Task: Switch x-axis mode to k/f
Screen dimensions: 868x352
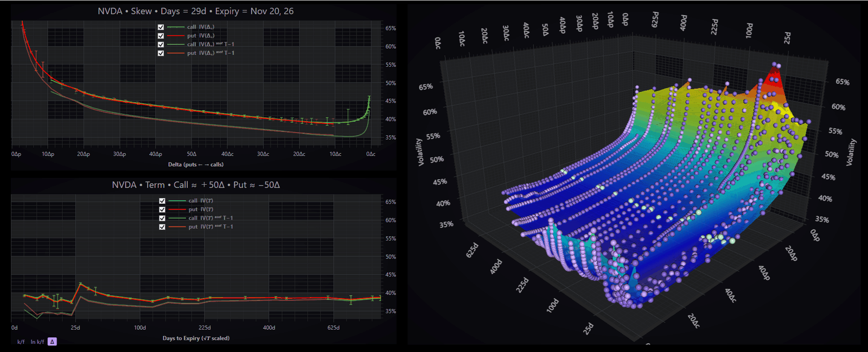Action: 21,342
